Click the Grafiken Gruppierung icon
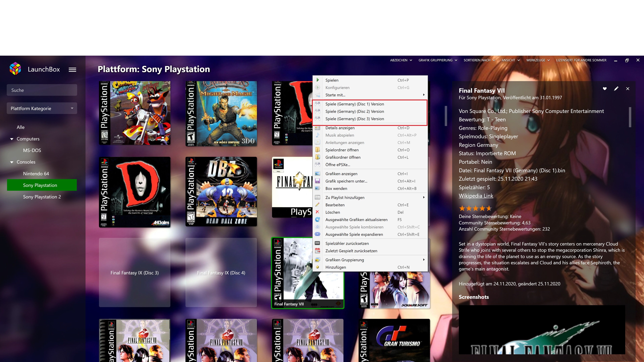The width and height of the screenshot is (644, 362). (317, 260)
